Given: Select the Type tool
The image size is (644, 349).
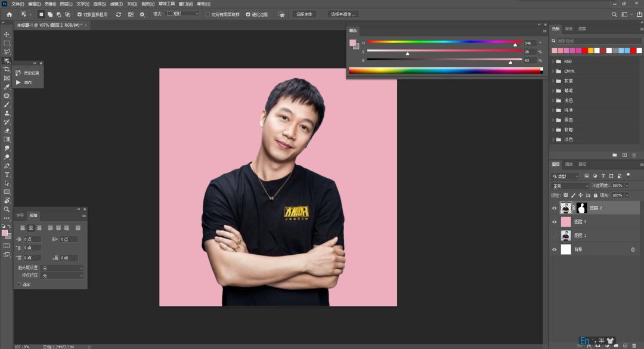Looking at the screenshot, I should click(x=7, y=174).
